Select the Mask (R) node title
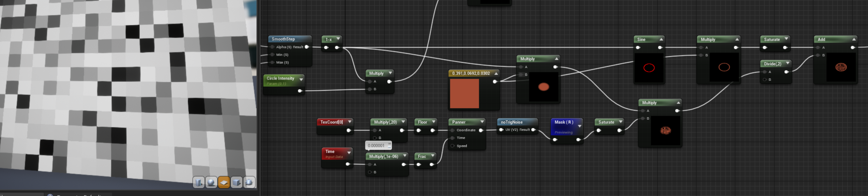The height and width of the screenshot is (196, 868). 564,122
